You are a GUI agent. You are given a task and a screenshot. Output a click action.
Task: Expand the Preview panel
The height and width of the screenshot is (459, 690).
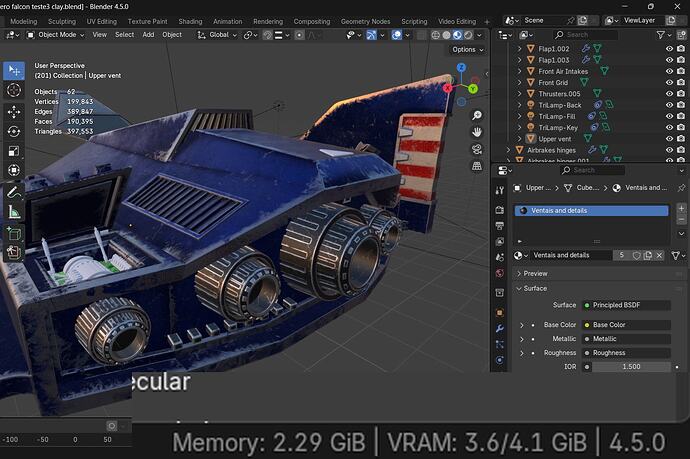tap(535, 273)
